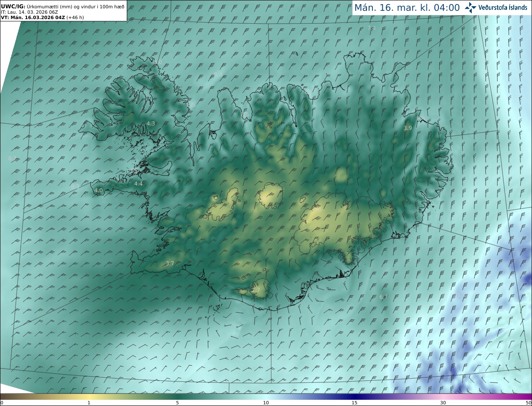532x406 pixels.
Task: Click the 3.7 value on Reykjanes
Action: click(x=170, y=263)
